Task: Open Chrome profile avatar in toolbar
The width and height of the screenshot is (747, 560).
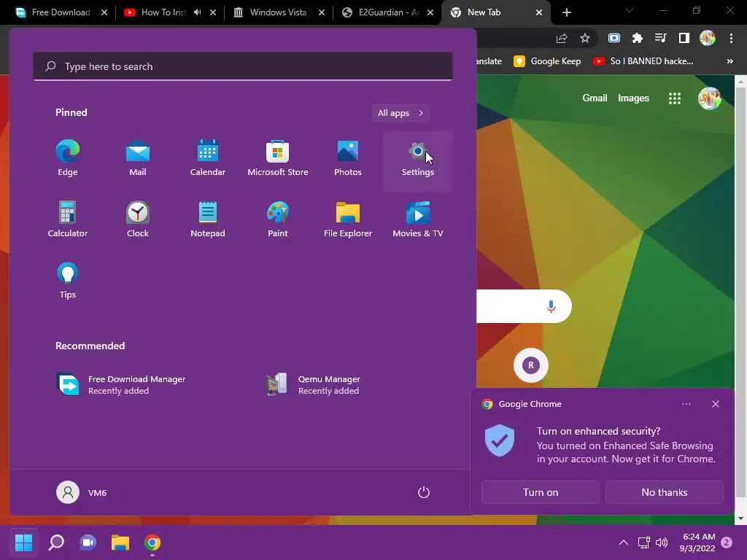Action: (x=708, y=38)
